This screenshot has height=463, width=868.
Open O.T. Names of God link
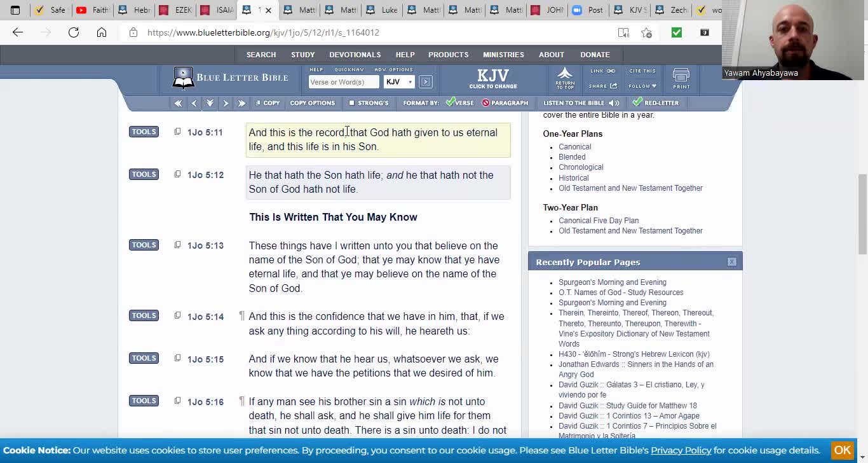621,293
